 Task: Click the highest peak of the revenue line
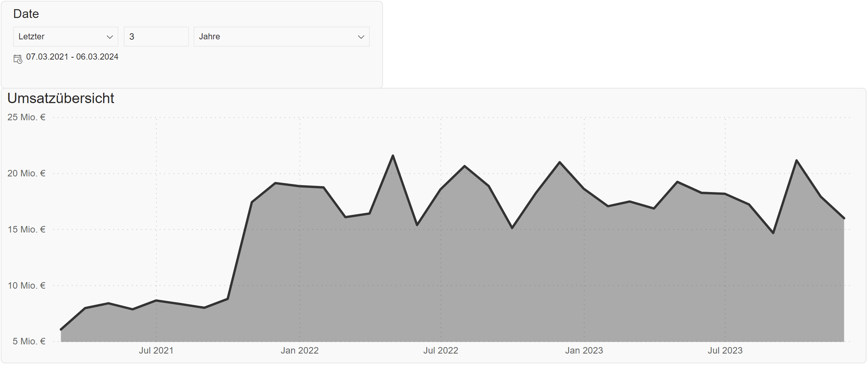(x=393, y=156)
